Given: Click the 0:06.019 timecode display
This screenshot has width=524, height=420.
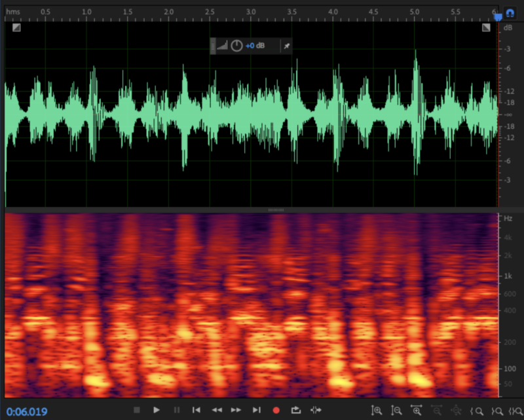Looking at the screenshot, I should click(x=27, y=411).
